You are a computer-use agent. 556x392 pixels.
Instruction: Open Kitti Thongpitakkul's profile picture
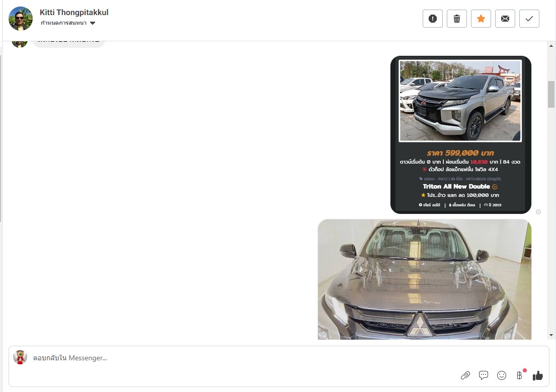click(x=21, y=19)
